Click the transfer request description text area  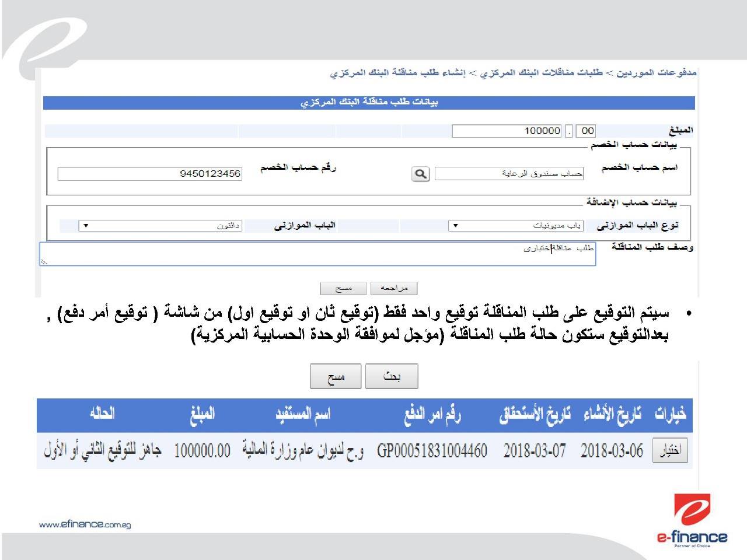coord(317,254)
